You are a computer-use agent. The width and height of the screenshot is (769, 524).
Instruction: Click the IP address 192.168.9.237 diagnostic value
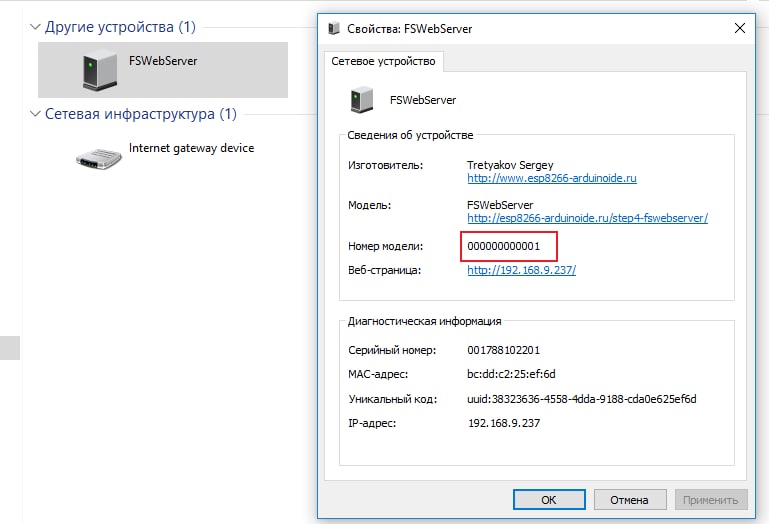(504, 423)
